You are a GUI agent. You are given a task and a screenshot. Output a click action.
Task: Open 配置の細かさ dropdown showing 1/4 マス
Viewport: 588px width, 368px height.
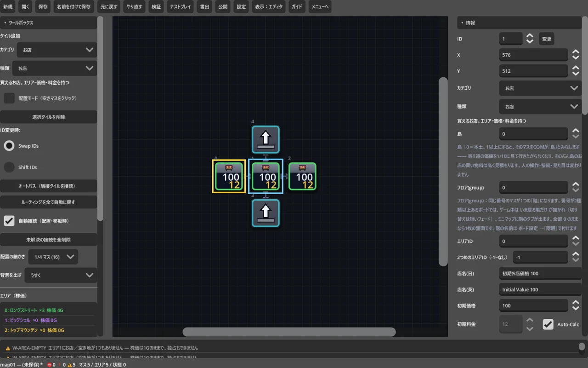53,257
